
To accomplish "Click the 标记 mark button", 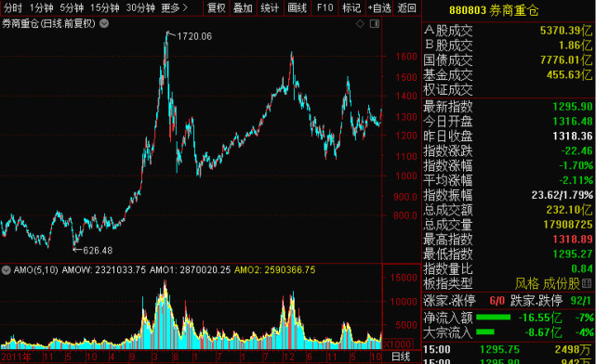I will (x=351, y=7).
